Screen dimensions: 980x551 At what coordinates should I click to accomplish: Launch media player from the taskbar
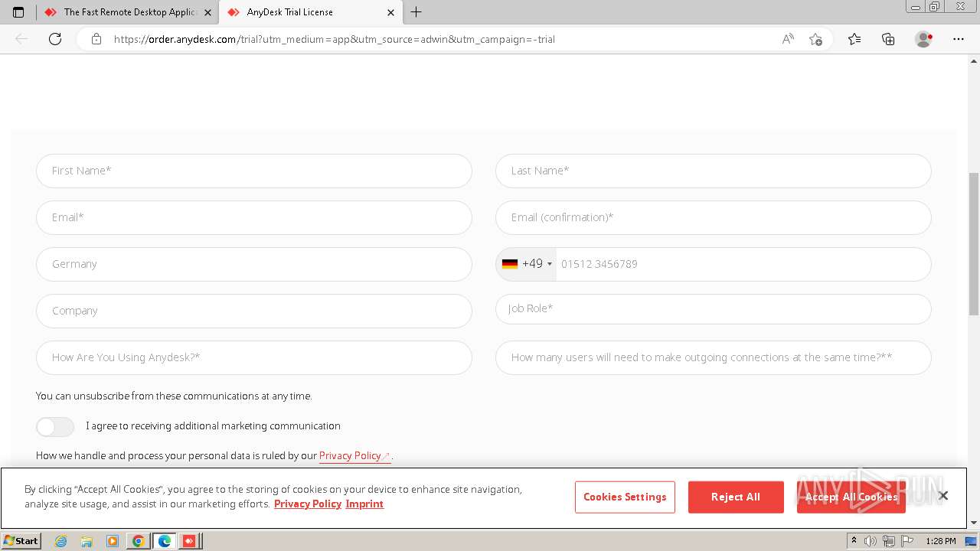pos(113,541)
